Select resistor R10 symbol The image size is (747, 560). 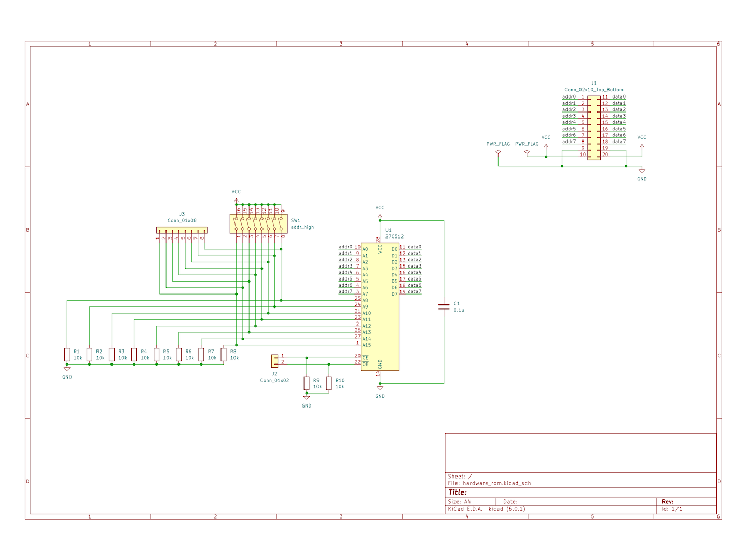click(329, 384)
